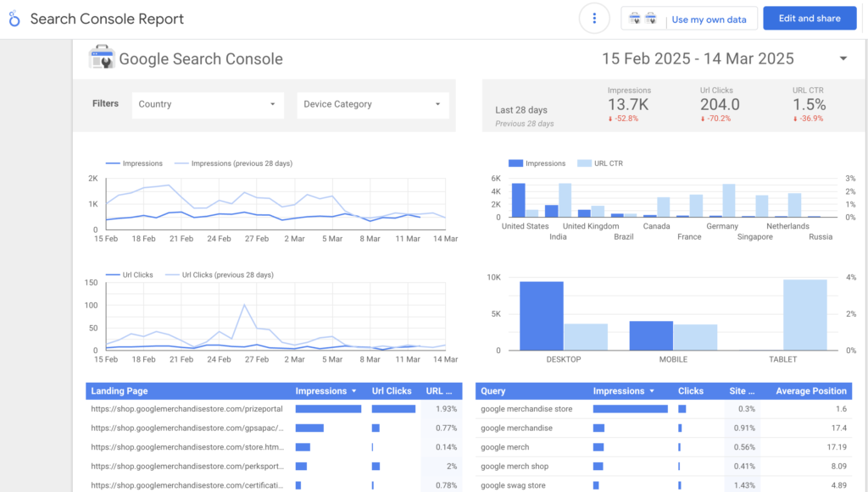Click the DESKTOP impressions bar in device chart
The width and height of the screenshot is (868, 492).
click(x=541, y=315)
